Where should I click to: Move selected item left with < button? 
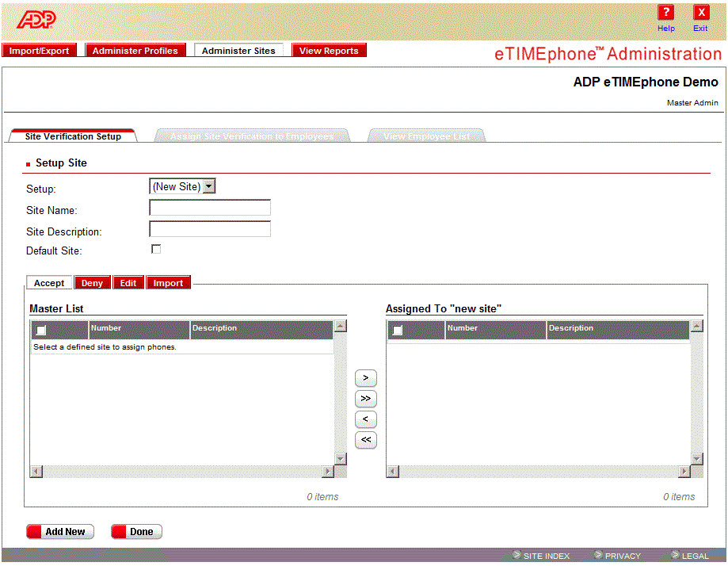tap(366, 419)
